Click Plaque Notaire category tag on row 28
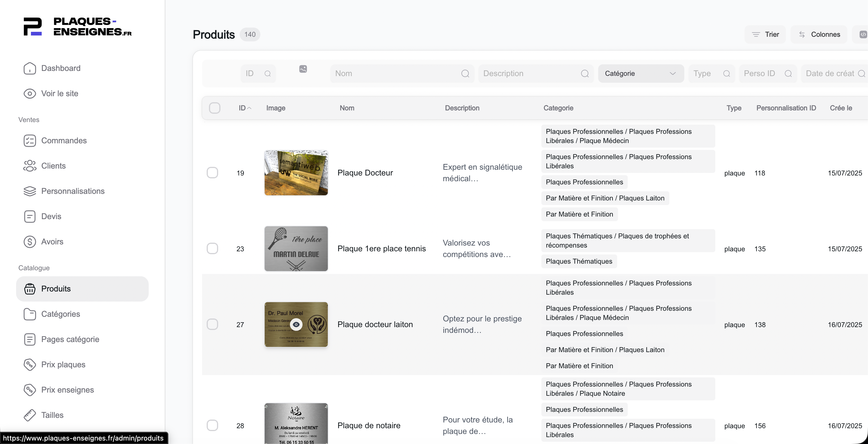Screen dimensions: 868x444 (628, 389)
